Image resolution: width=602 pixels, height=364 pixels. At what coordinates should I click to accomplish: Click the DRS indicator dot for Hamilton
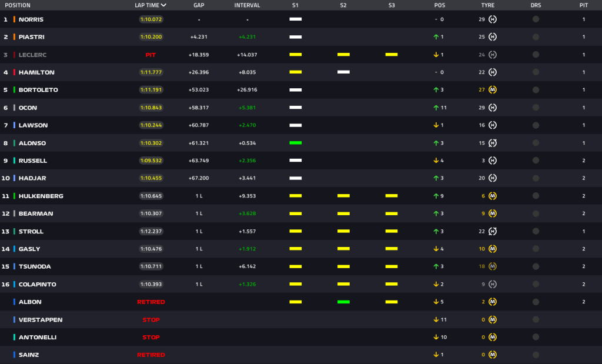tap(536, 72)
